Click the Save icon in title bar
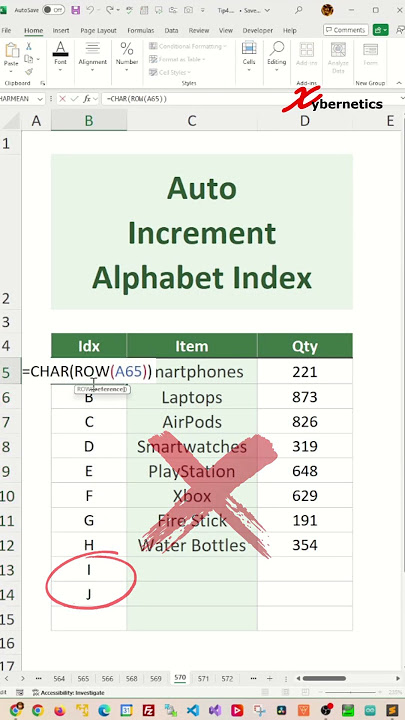 tap(75, 10)
